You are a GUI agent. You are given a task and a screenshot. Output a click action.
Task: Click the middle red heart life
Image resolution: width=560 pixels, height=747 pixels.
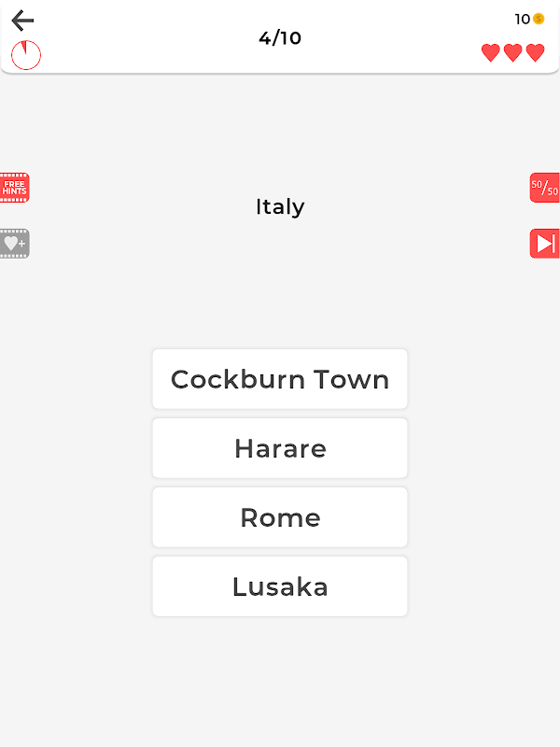(512, 53)
